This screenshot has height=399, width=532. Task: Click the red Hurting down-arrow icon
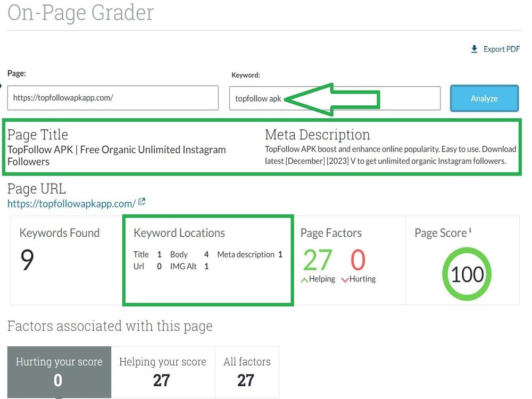345,280
